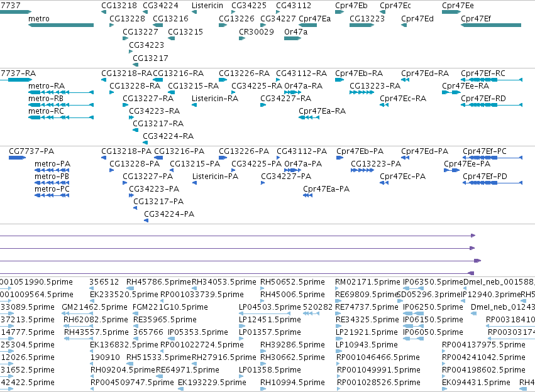Select the CG13215 gene label
The height and width of the screenshot is (392, 535).
[185, 31]
